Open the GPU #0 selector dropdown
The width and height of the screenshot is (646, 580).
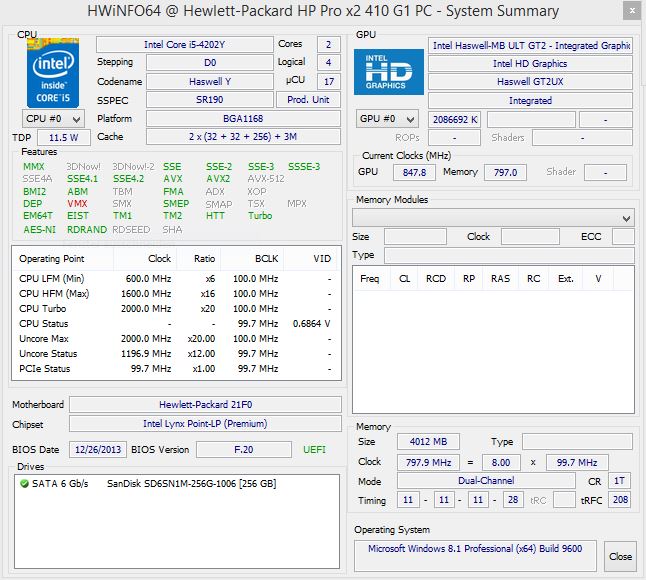387,119
